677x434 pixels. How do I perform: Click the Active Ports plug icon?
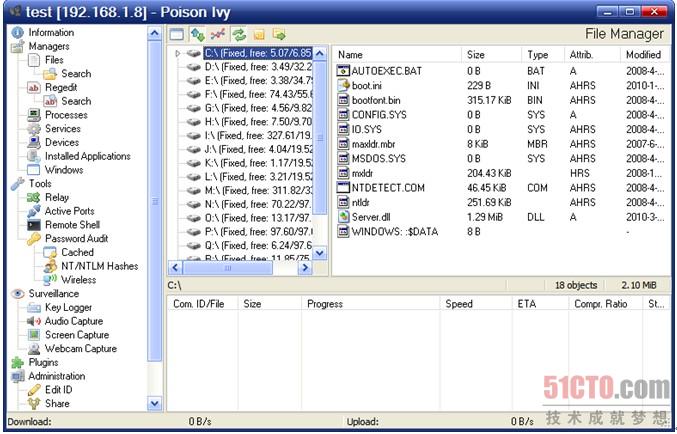click(x=34, y=211)
